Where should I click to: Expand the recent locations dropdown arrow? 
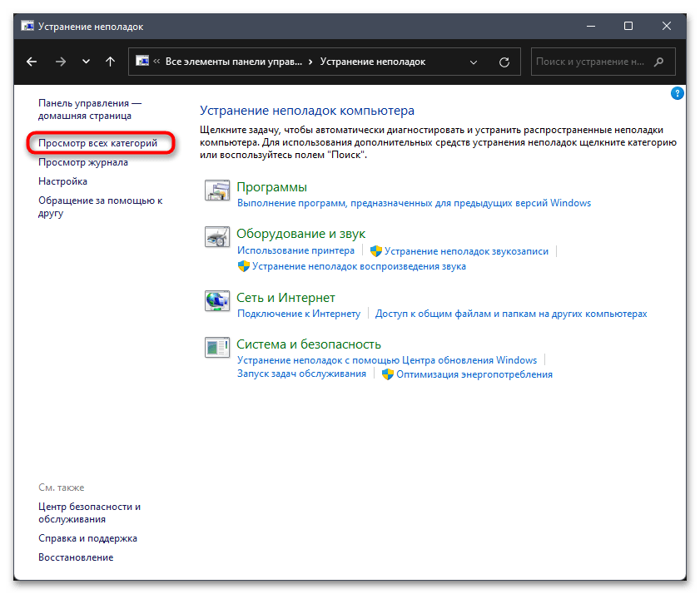click(x=86, y=62)
